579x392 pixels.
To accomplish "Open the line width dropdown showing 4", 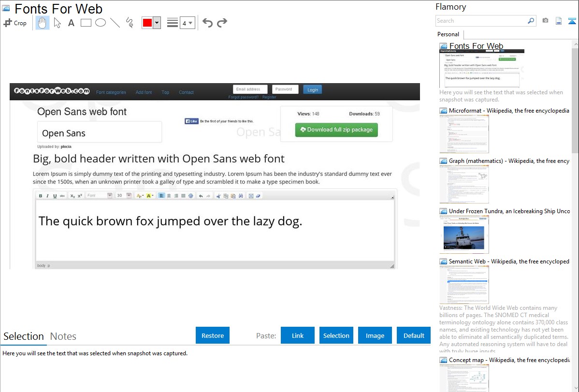I will (187, 23).
